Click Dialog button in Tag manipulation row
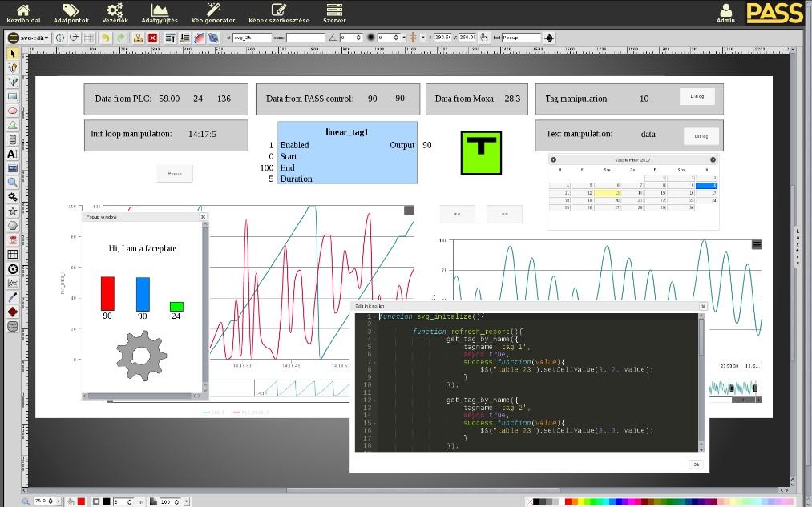Screen dimensions: 812x507 tap(697, 96)
